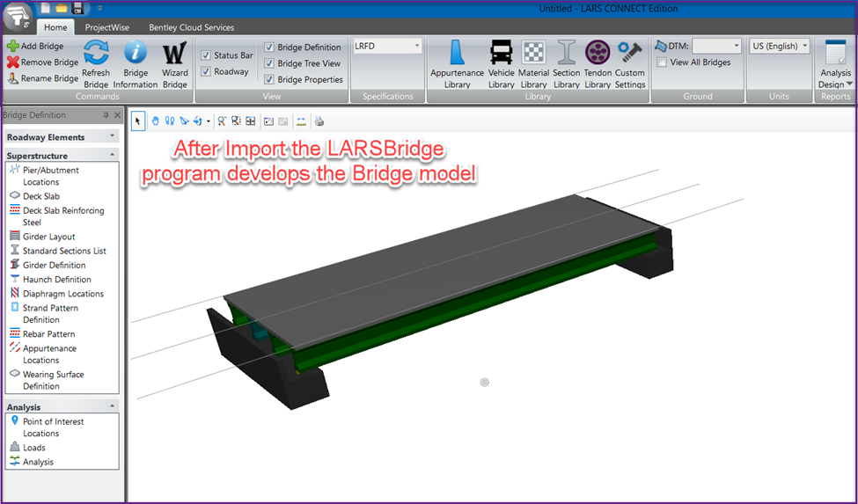Select the Zoom magnifier tool
This screenshot has height=504, width=858.
point(222,121)
